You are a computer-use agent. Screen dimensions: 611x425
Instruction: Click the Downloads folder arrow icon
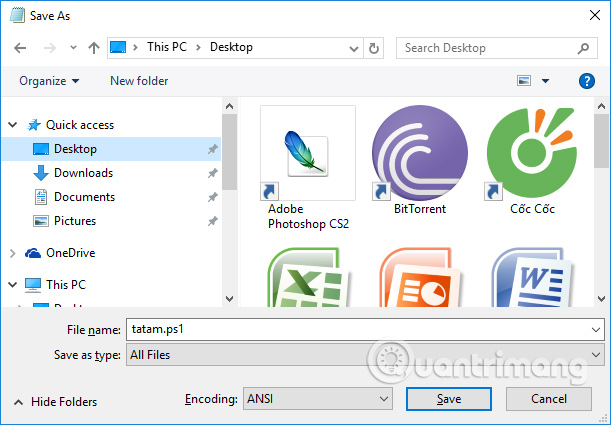pos(41,173)
